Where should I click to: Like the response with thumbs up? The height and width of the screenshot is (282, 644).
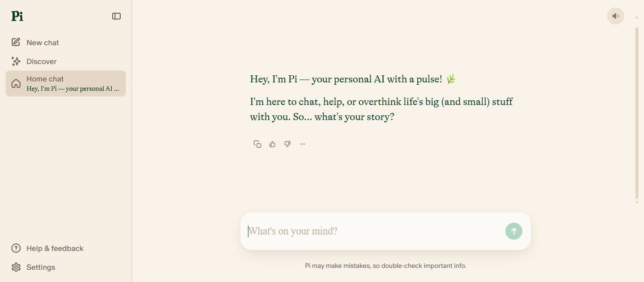272,144
